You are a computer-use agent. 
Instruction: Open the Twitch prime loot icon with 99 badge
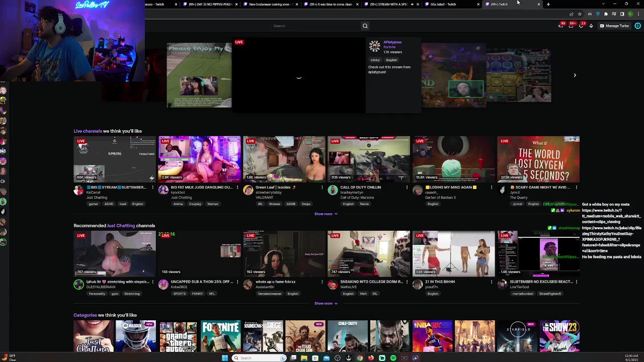coord(561,26)
